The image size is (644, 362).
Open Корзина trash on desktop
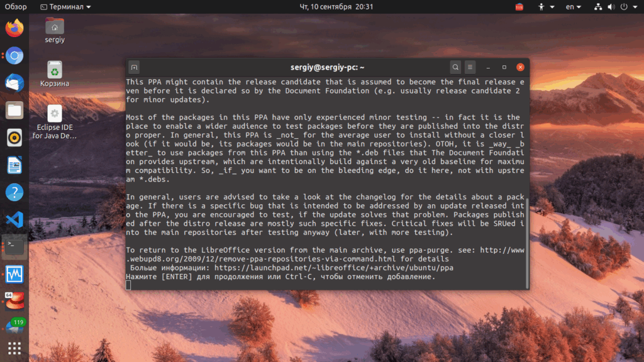55,74
